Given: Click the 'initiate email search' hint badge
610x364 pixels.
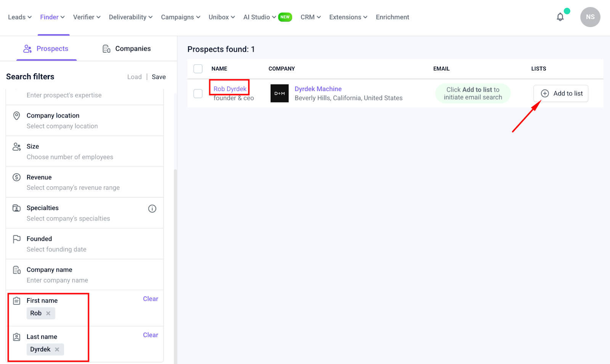Looking at the screenshot, I should coord(473,93).
